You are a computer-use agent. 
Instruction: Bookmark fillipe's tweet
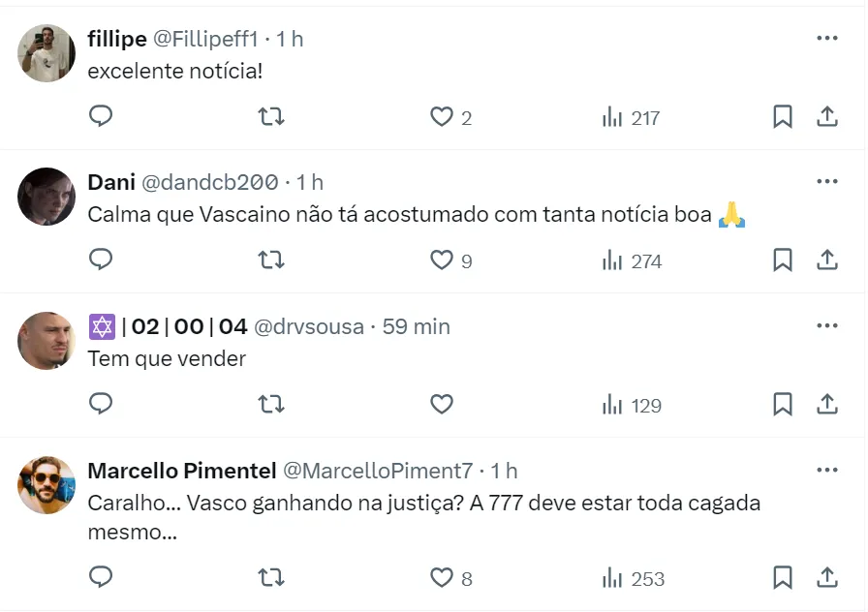click(783, 117)
